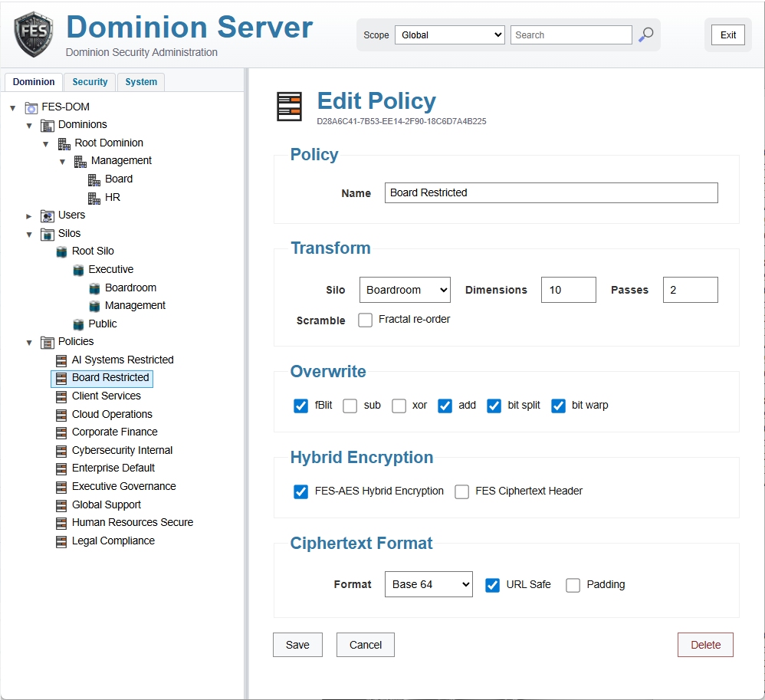This screenshot has height=700, width=765.
Task: Click the Exit button
Action: 728,35
